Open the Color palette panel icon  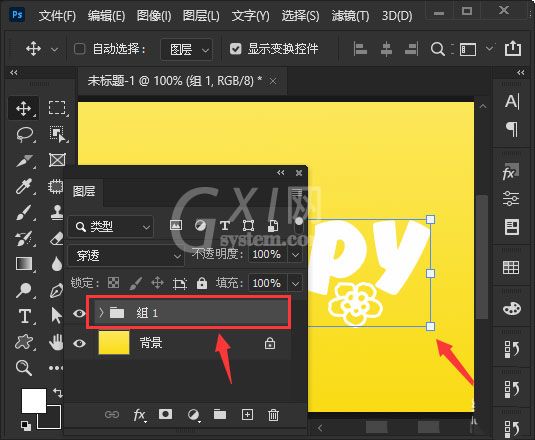point(511,309)
